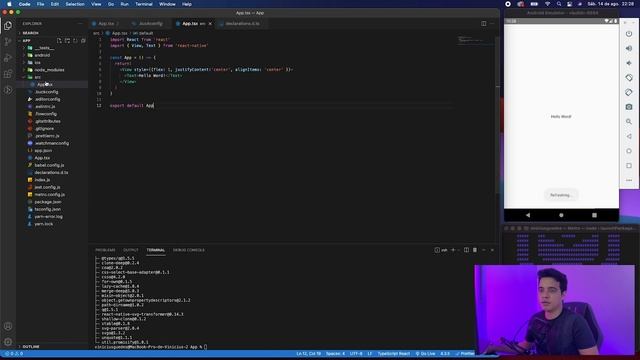
Task: Click the emulator rotate left button
Action: (629, 78)
